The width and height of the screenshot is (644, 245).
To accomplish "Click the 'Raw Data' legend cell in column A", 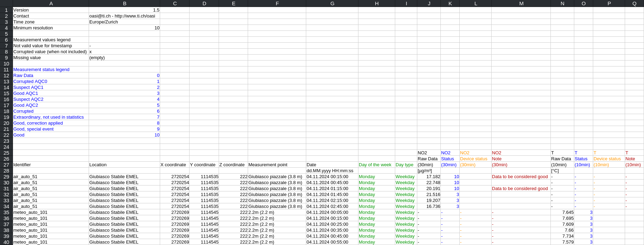I will [51, 76].
